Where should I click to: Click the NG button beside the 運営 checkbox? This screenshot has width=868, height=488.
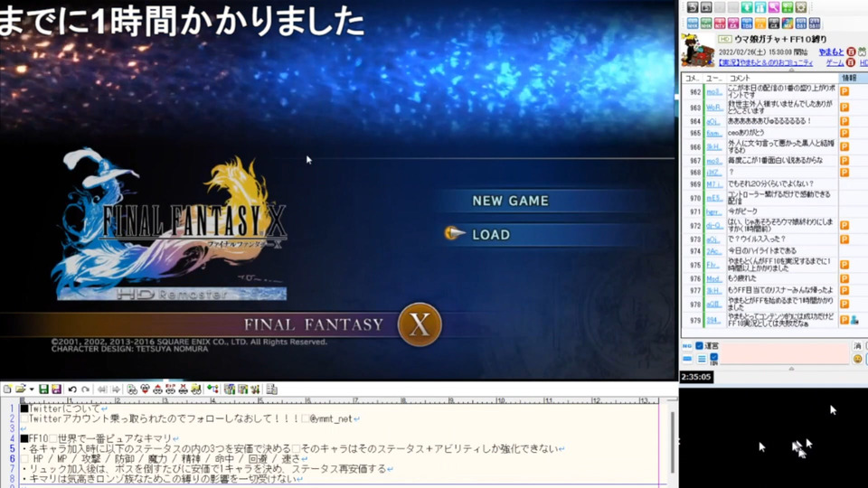coord(687,346)
